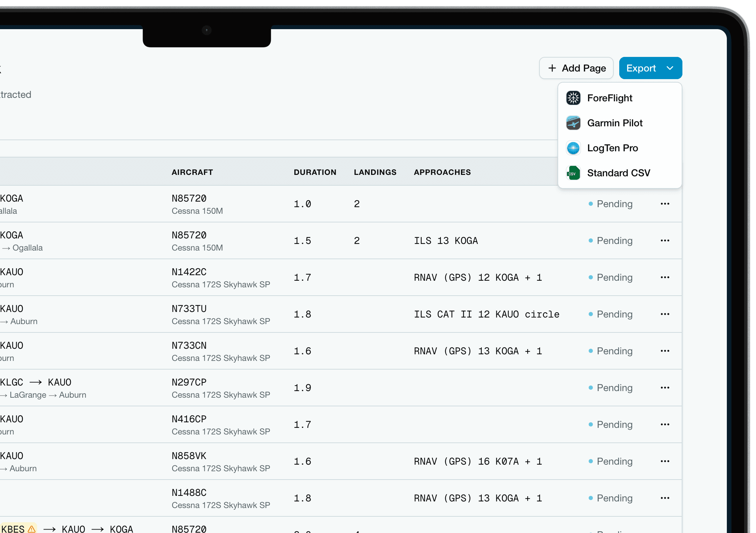
Task: Select the ForeFlight app icon
Action: pos(573,98)
